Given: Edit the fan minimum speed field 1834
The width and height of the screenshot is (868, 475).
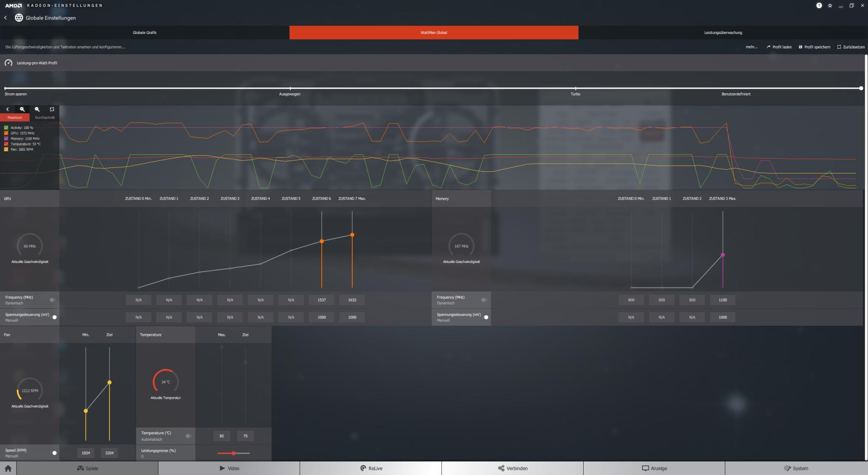Looking at the screenshot, I should pyautogui.click(x=86, y=453).
